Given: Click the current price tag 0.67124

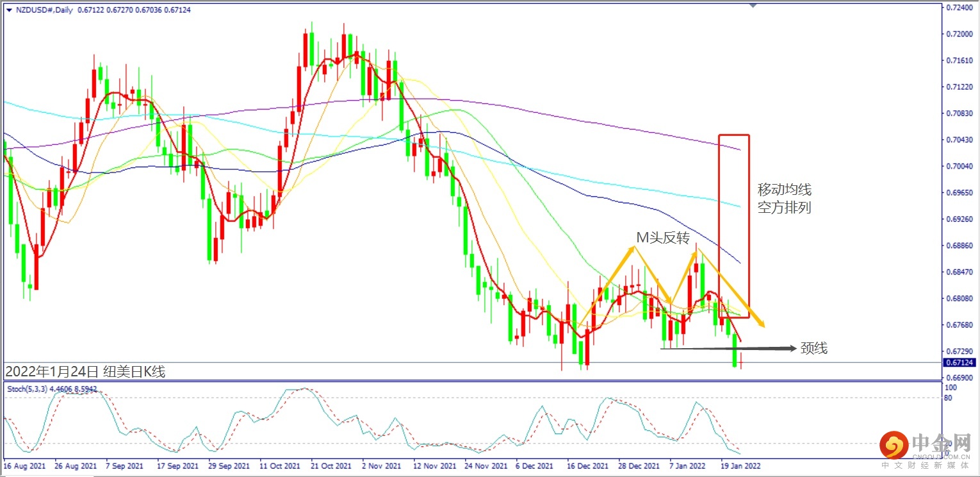Looking at the screenshot, I should point(960,362).
